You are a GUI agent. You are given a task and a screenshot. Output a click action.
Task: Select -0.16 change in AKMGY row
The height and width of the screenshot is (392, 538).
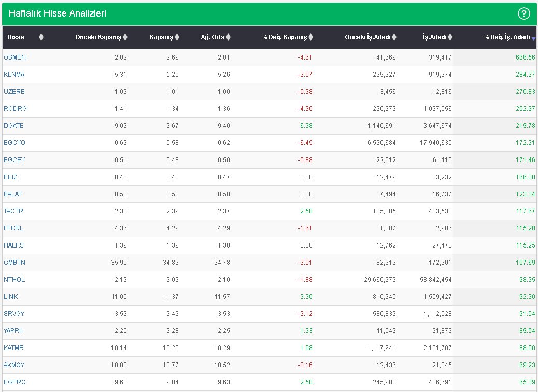305,365
